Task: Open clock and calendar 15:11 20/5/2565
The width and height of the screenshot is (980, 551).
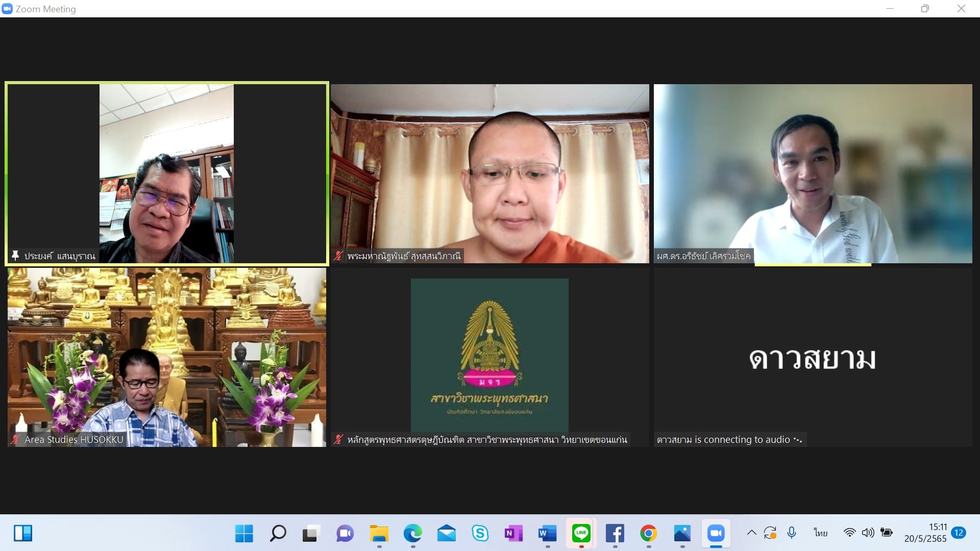Action: (925, 533)
